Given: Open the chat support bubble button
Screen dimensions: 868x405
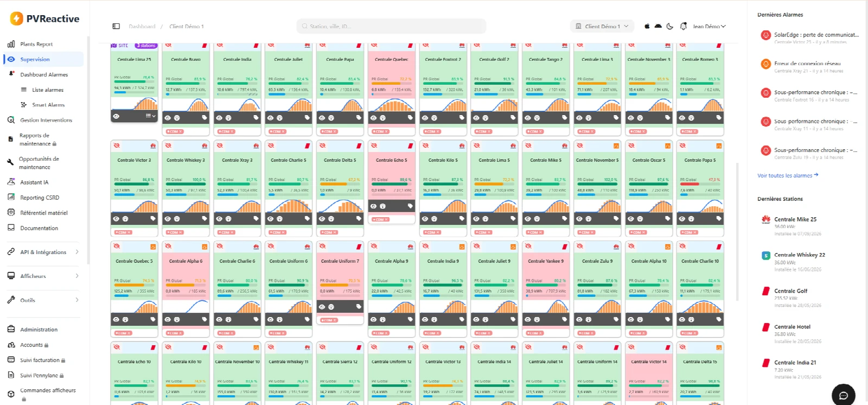Looking at the screenshot, I should pyautogui.click(x=843, y=395).
